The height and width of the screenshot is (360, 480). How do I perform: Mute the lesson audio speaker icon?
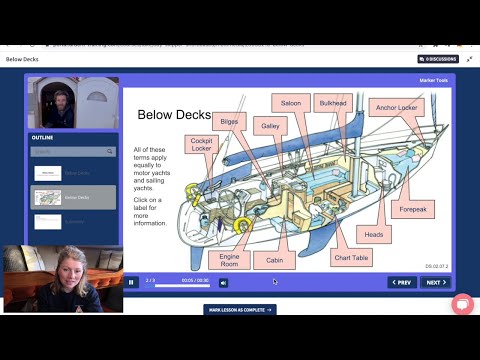click(x=223, y=283)
